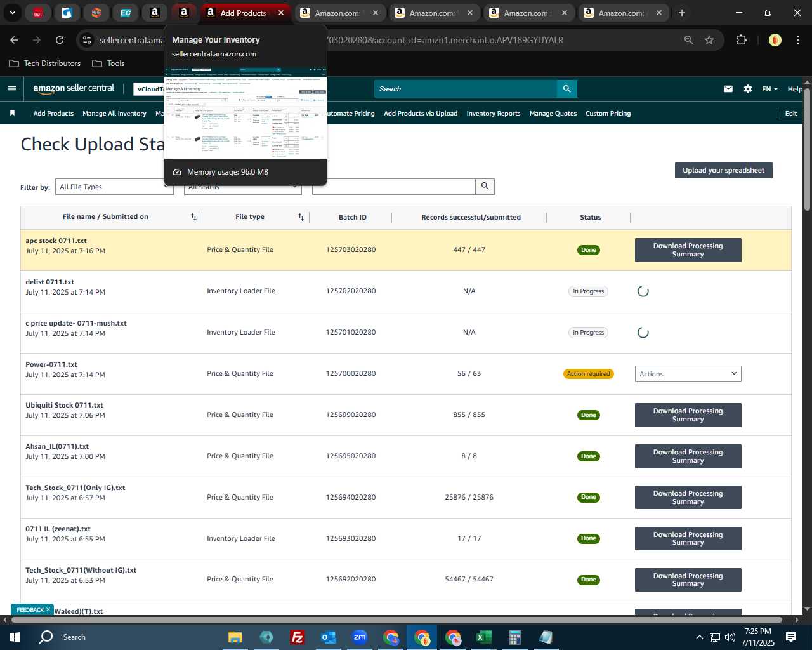
Task: Click the amazon seller central logo
Action: [74, 89]
